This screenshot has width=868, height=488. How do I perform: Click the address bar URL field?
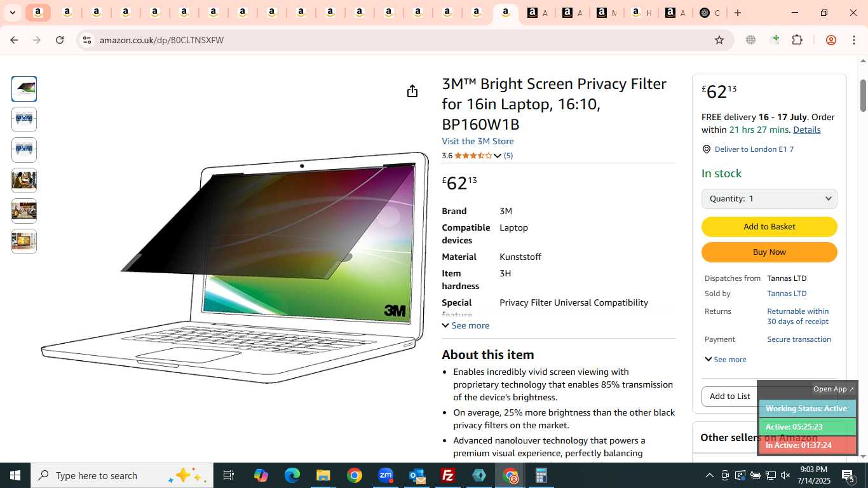[400, 40]
